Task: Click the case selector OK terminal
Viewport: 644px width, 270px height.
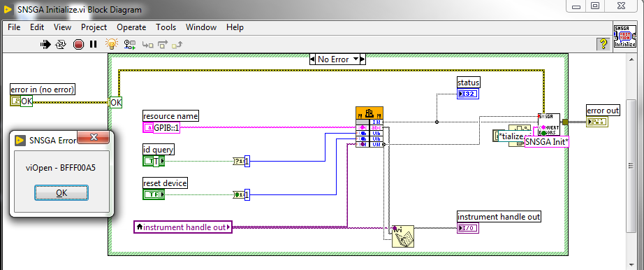Action: 116,103
